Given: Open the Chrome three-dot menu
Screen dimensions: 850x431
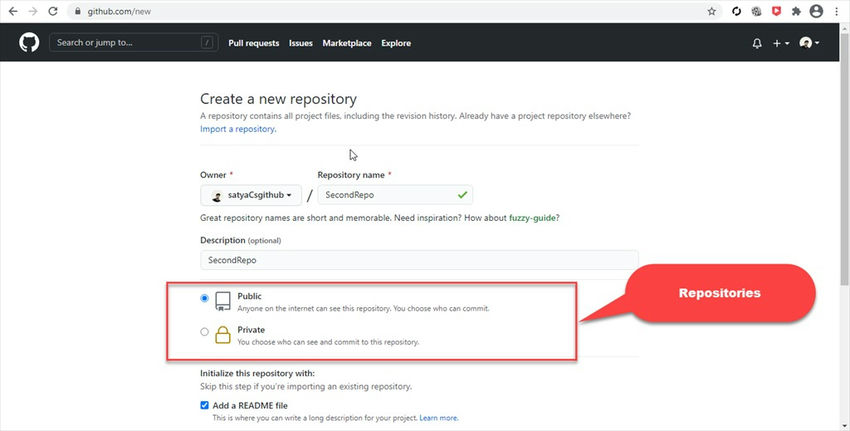Looking at the screenshot, I should 836,11.
